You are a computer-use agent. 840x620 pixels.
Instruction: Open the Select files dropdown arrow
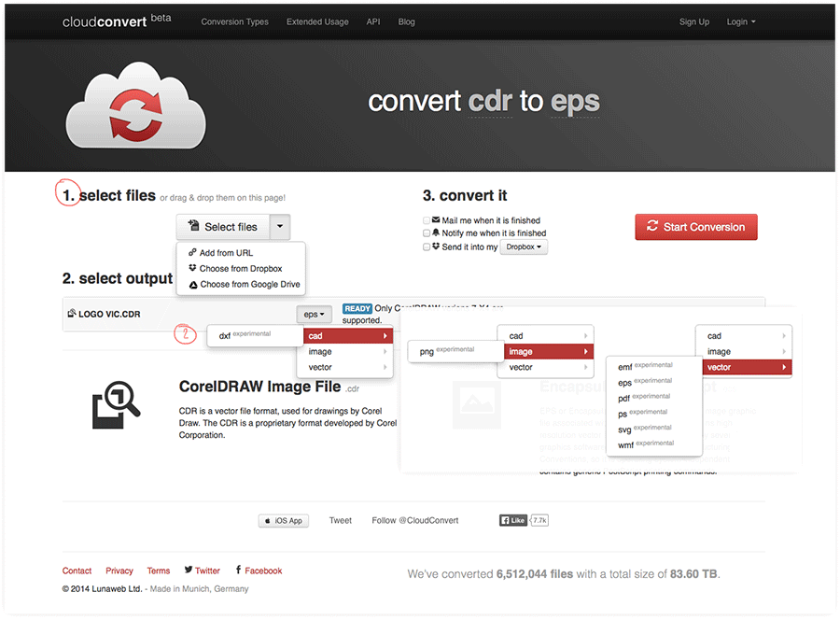point(280,227)
